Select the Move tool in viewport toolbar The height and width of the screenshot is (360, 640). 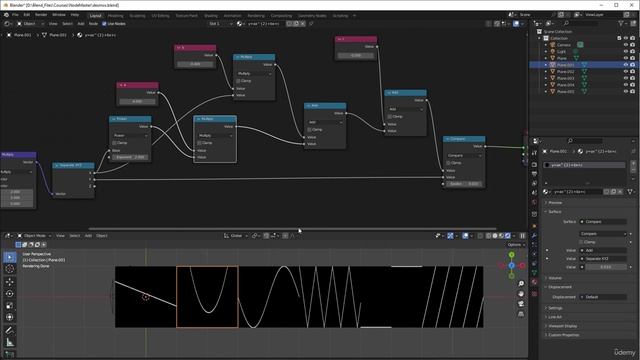[x=10, y=282]
